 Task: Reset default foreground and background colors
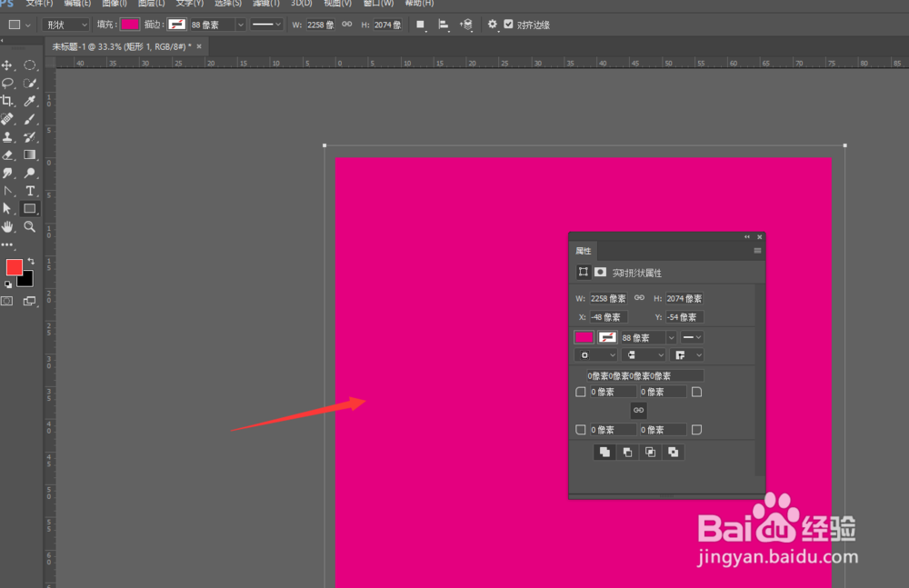8,284
